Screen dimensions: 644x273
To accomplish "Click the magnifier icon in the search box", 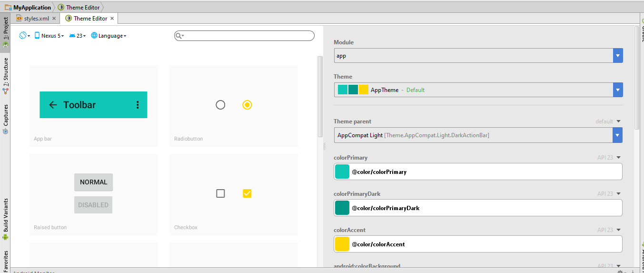I will [x=178, y=36].
